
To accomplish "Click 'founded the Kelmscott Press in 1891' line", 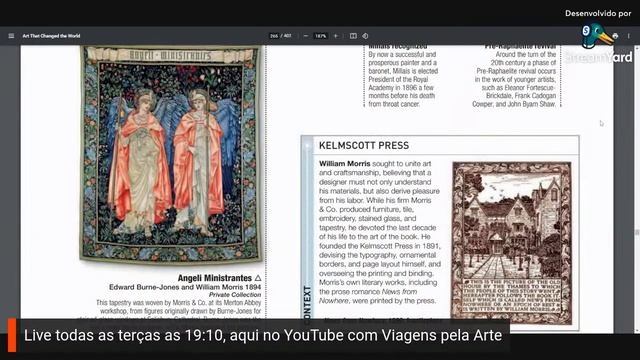I will (x=380, y=246).
